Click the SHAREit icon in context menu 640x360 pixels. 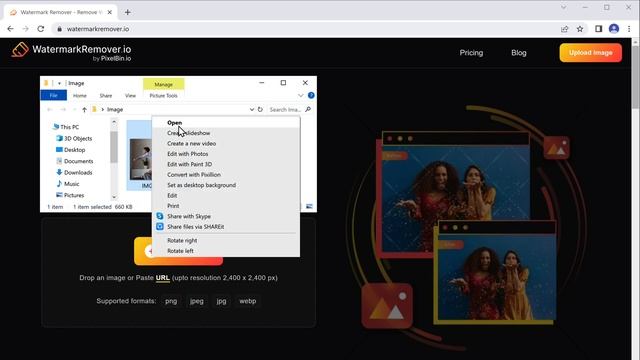pos(160,226)
